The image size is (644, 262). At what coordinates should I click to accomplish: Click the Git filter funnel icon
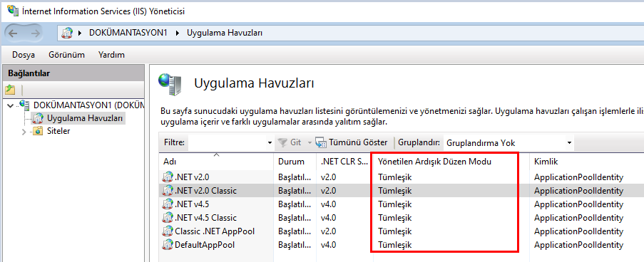[282, 142]
